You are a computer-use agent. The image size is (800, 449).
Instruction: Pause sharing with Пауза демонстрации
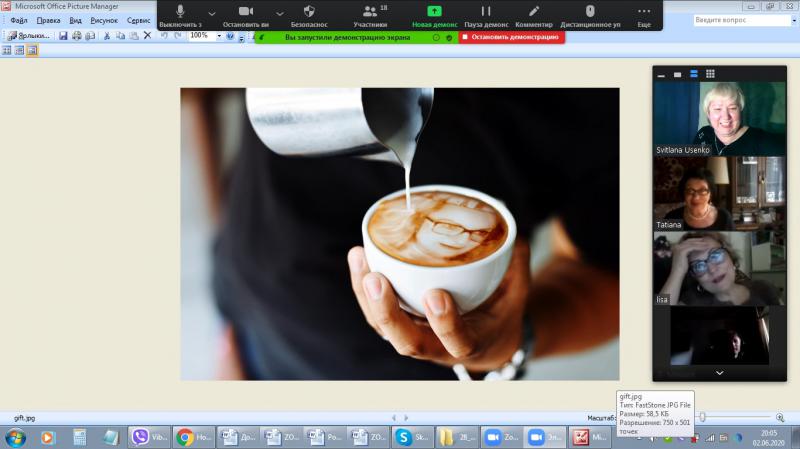(x=486, y=15)
